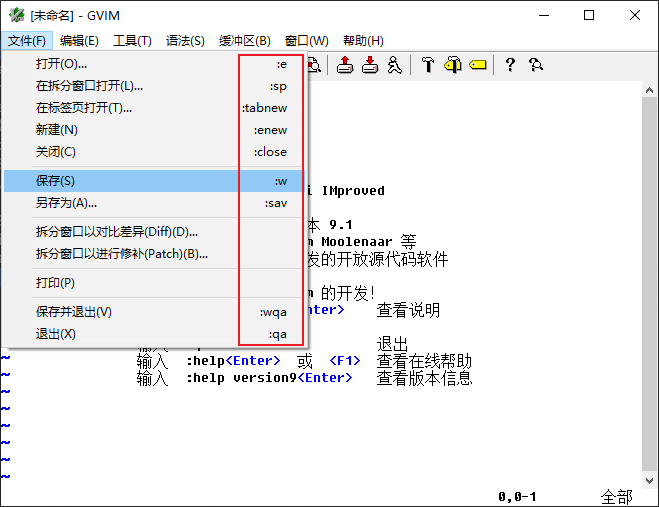Click the scrollbar down arrow
The width and height of the screenshot is (659, 507).
[649, 481]
